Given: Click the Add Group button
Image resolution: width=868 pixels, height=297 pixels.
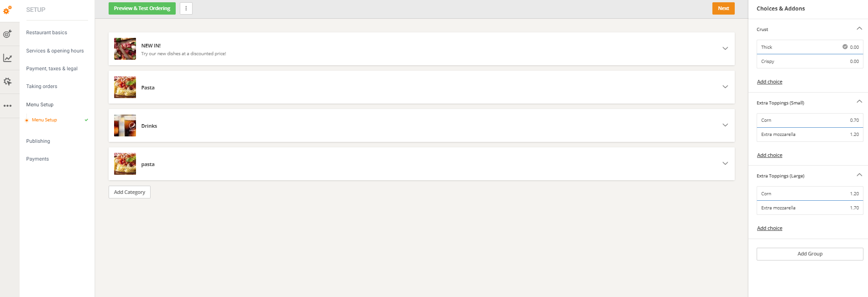Looking at the screenshot, I should point(809,254).
